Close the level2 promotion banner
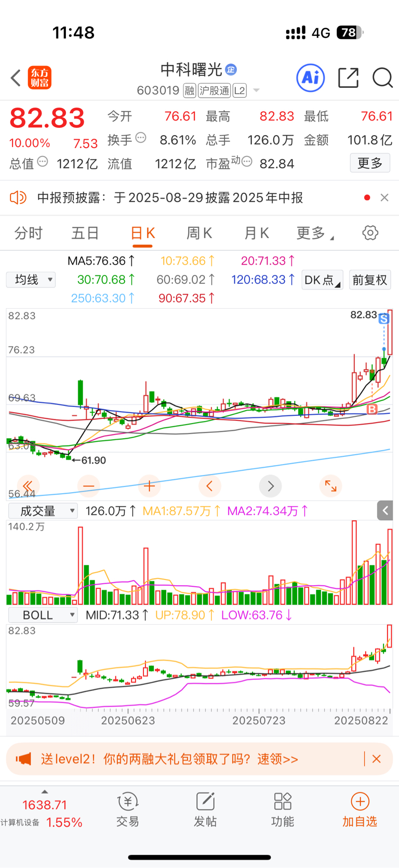Viewport: 399px width, 868px height. coord(377,759)
